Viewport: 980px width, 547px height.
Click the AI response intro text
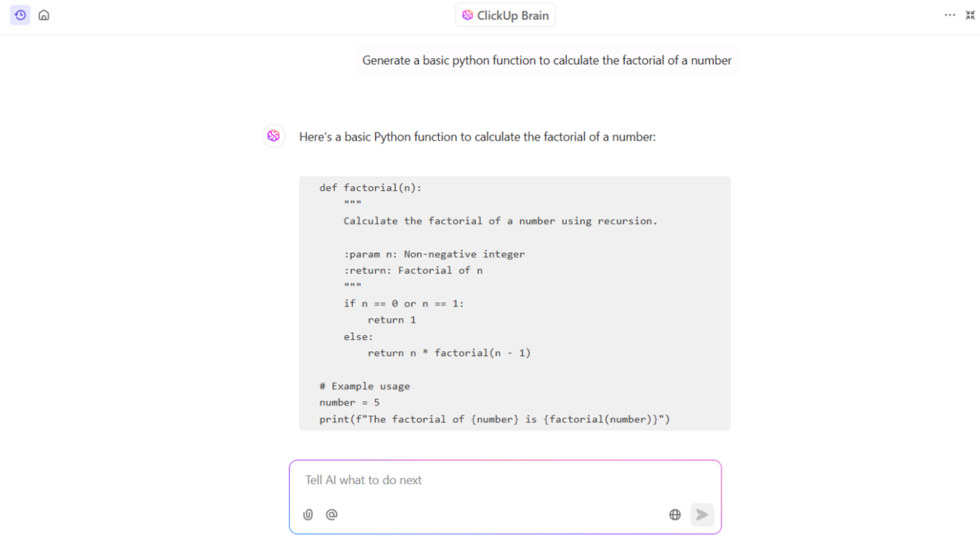(477, 137)
